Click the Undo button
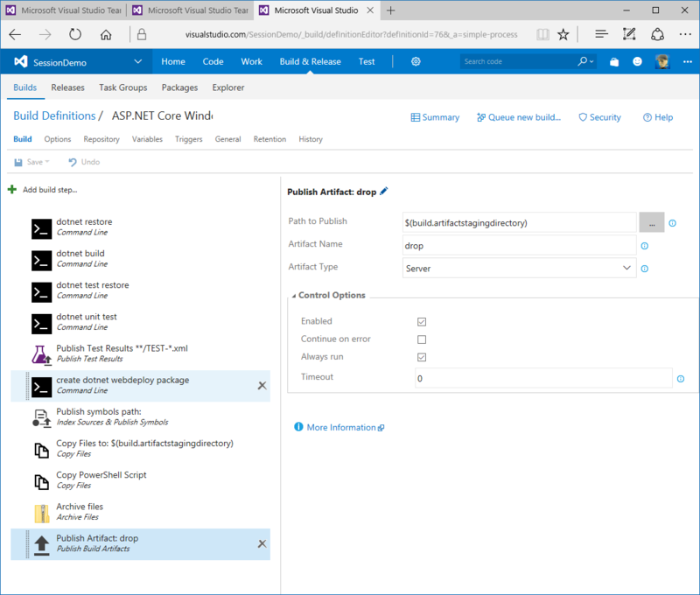 point(84,162)
